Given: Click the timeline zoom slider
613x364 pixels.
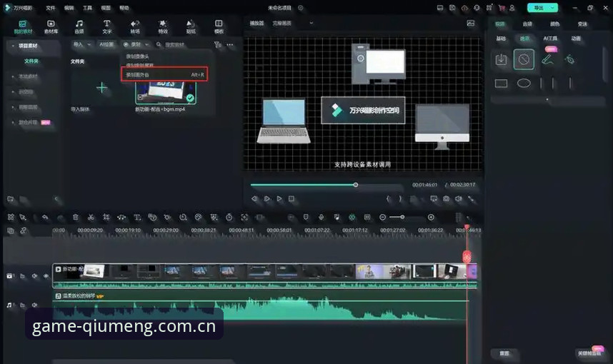Looking at the screenshot, I should pos(397,217).
